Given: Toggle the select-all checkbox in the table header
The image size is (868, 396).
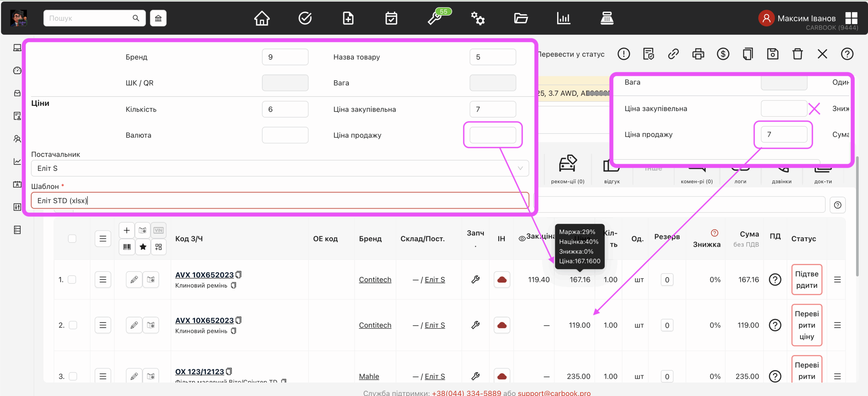Looking at the screenshot, I should click(72, 239).
